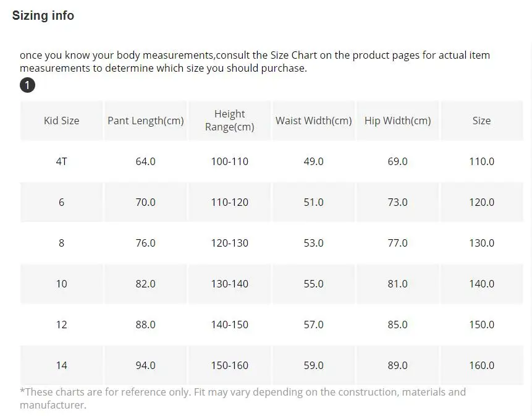Screen dimensions: 532x416
Task: Click the Size column header
Action: [481, 121]
